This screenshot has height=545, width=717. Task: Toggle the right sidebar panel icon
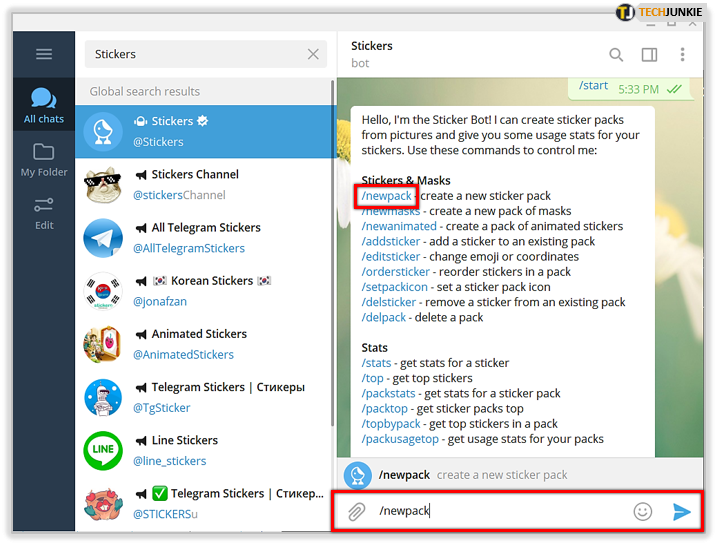[649, 55]
